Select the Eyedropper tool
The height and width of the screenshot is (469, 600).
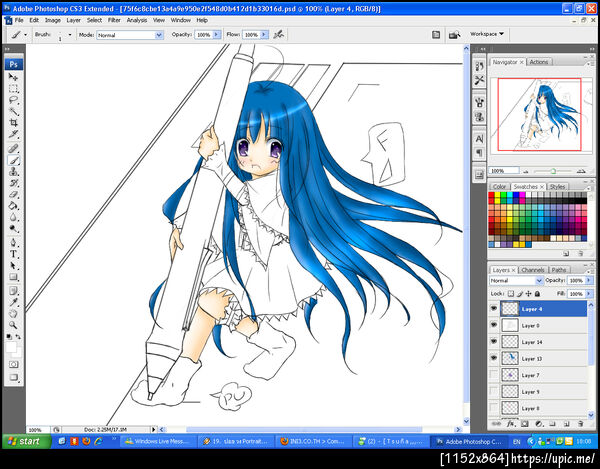coord(13,302)
